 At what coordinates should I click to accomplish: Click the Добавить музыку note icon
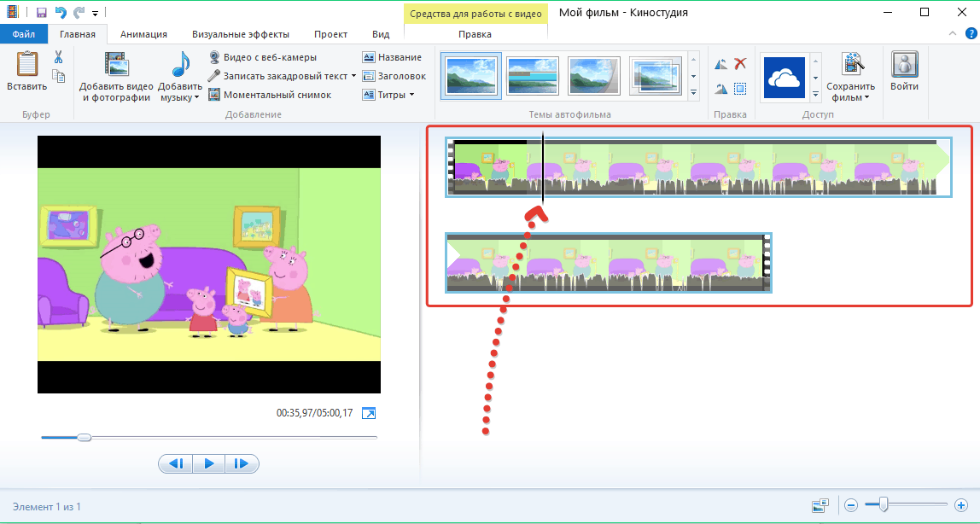click(181, 66)
